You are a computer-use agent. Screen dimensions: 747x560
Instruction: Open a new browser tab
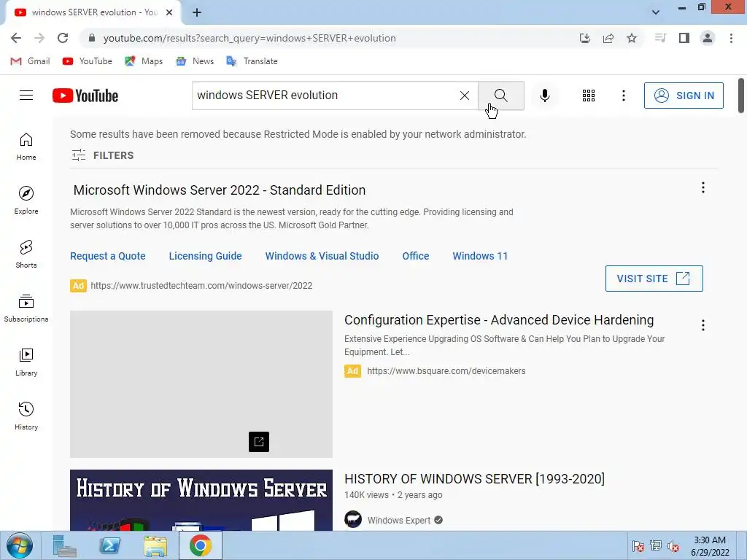[197, 13]
